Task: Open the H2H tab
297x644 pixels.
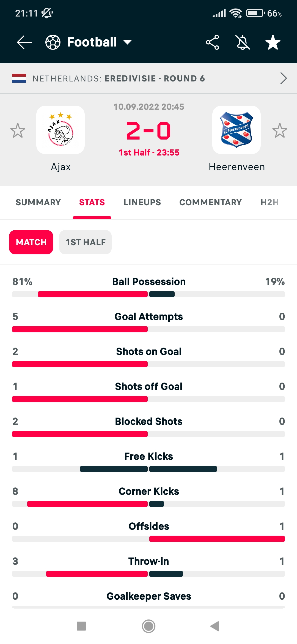Action: (x=269, y=202)
